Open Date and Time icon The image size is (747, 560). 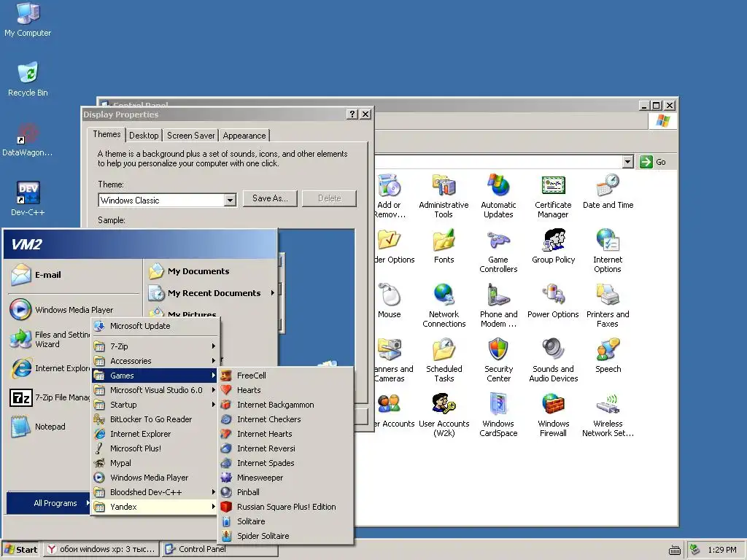(x=608, y=192)
